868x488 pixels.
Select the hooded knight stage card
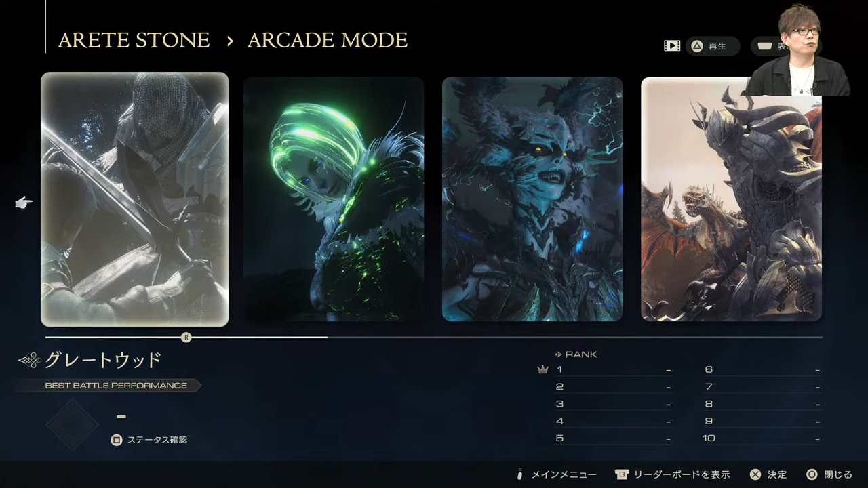pyautogui.click(x=134, y=199)
